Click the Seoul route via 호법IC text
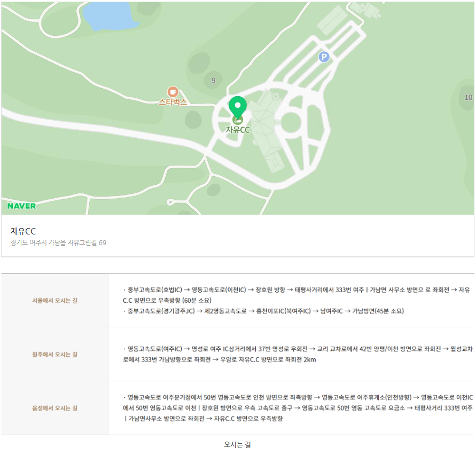This screenshot has height=455, width=476. coord(296,295)
